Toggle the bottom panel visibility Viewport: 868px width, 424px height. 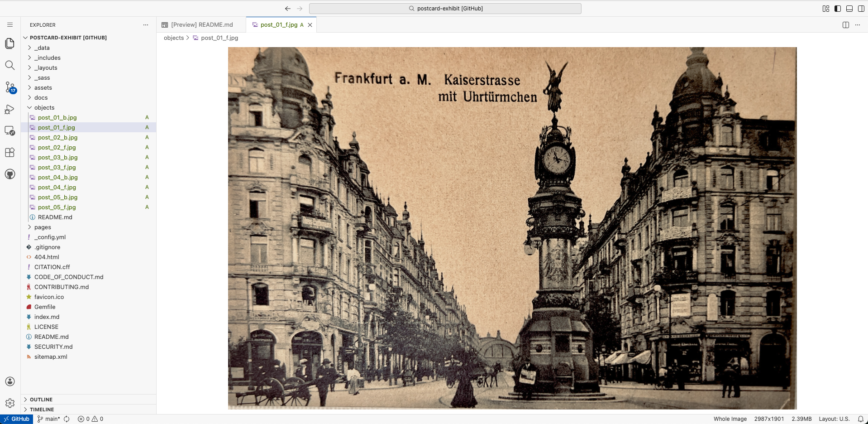[849, 9]
